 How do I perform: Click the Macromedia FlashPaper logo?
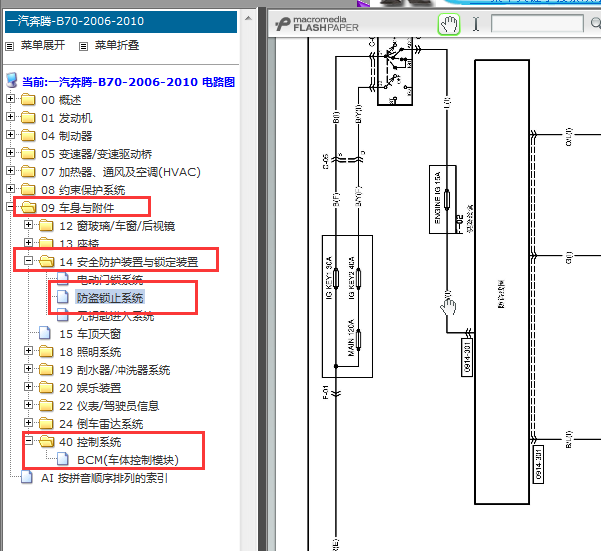click(x=317, y=24)
